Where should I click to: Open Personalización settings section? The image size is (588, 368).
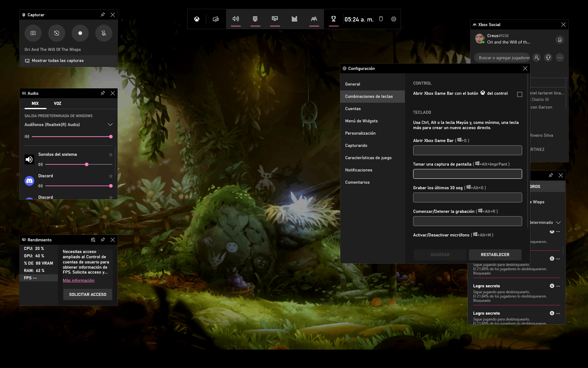[372, 133]
